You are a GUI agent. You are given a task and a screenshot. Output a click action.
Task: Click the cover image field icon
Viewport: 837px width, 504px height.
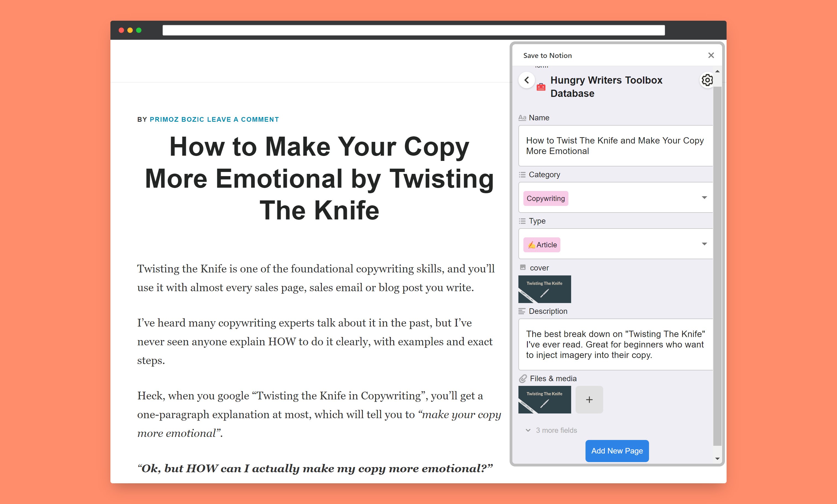click(x=523, y=268)
